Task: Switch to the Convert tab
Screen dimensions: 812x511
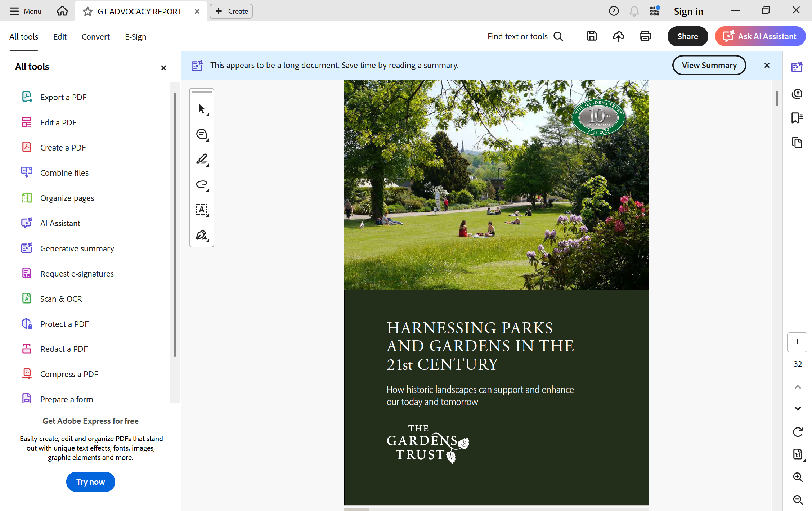Action: pyautogui.click(x=95, y=37)
